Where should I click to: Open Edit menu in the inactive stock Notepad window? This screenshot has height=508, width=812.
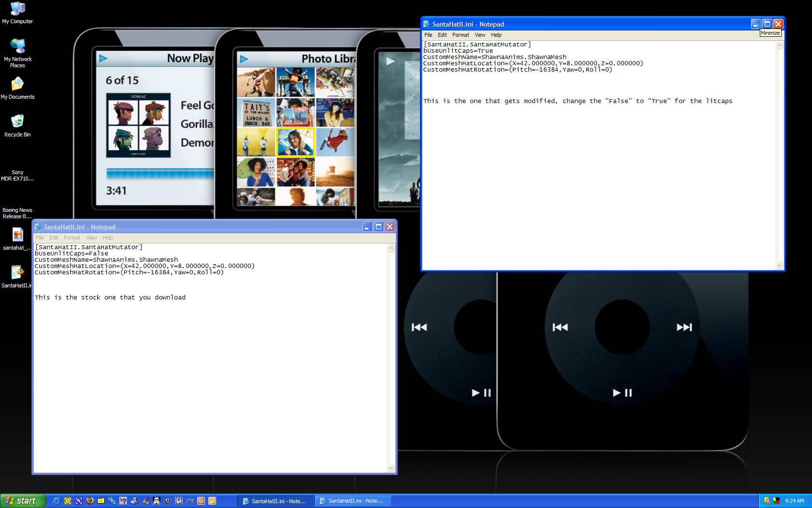(54, 238)
